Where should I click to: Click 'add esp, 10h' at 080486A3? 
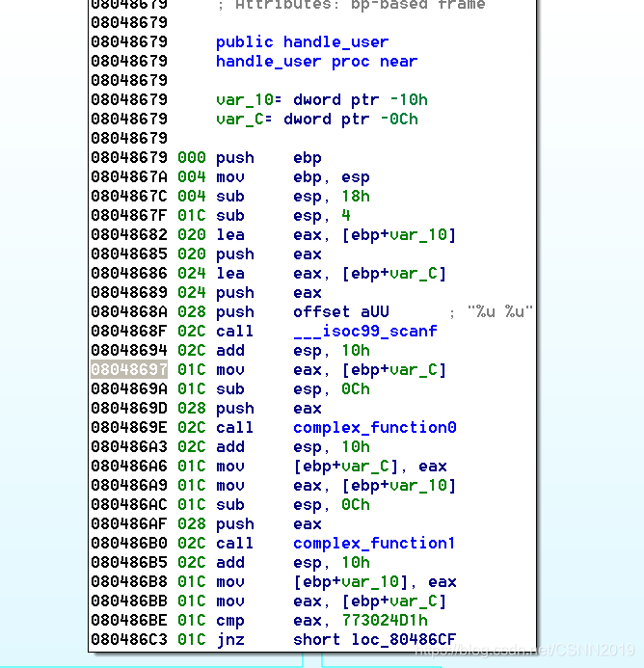(x=293, y=446)
